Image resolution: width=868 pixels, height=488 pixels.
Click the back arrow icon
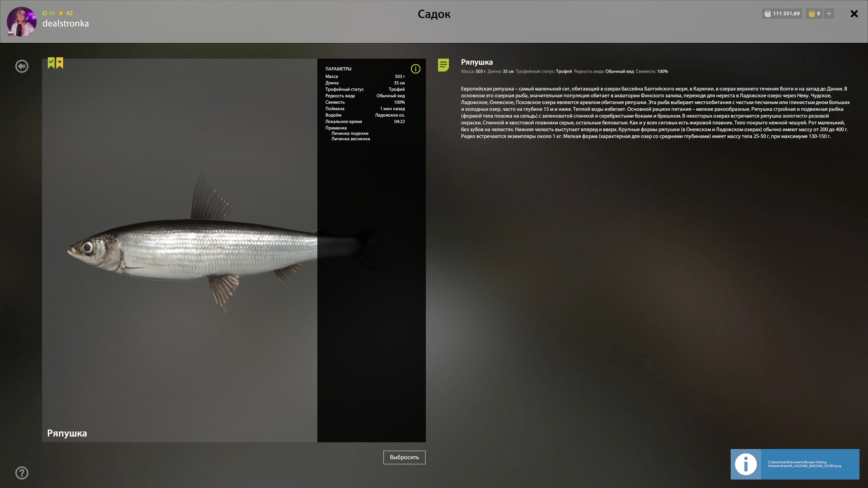pos(22,66)
